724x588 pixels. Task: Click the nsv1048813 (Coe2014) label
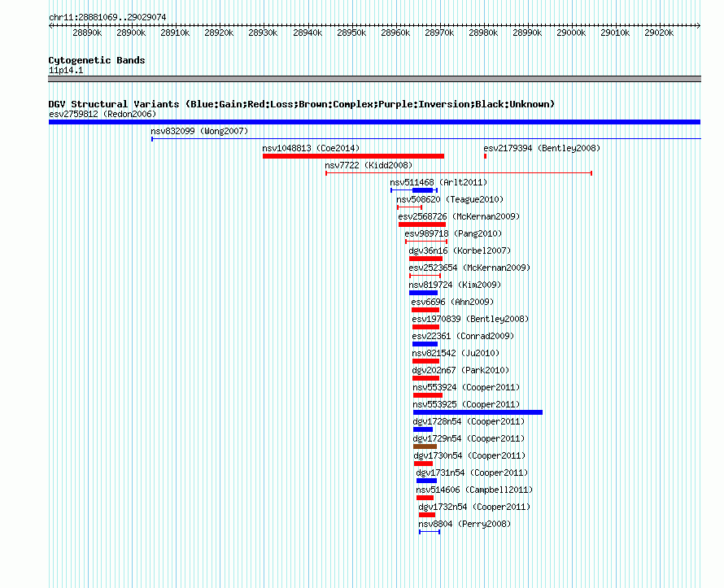(x=311, y=148)
